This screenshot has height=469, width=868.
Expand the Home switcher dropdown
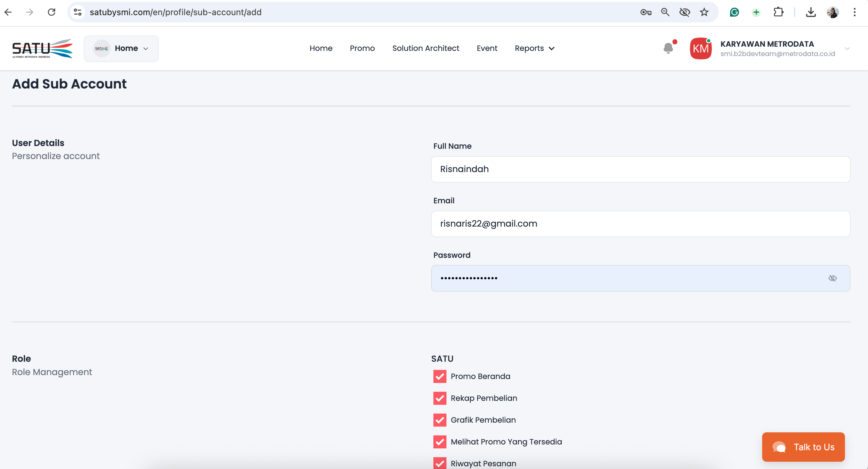click(x=121, y=48)
